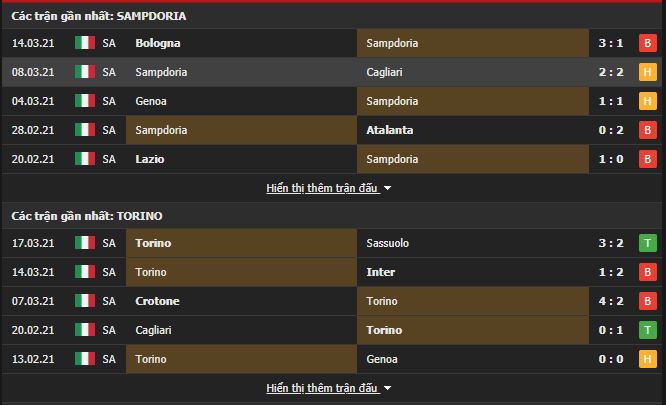Click the 3 : 1 score of Bologna match
The height and width of the screenshot is (405, 666).
[611, 43]
